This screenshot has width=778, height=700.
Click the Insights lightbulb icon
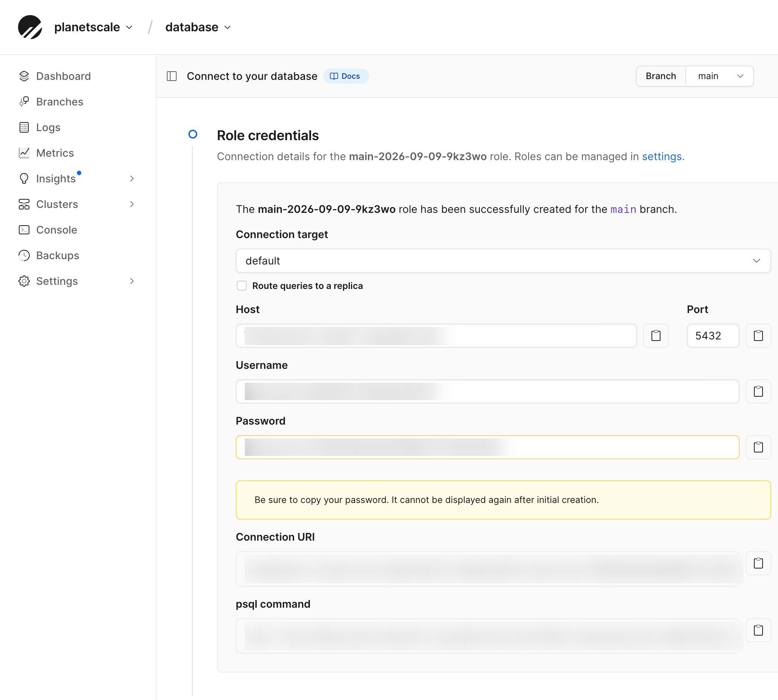click(24, 179)
